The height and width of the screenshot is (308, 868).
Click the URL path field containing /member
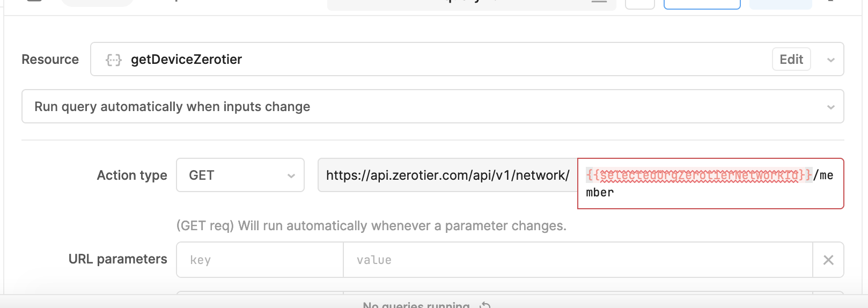(x=710, y=184)
